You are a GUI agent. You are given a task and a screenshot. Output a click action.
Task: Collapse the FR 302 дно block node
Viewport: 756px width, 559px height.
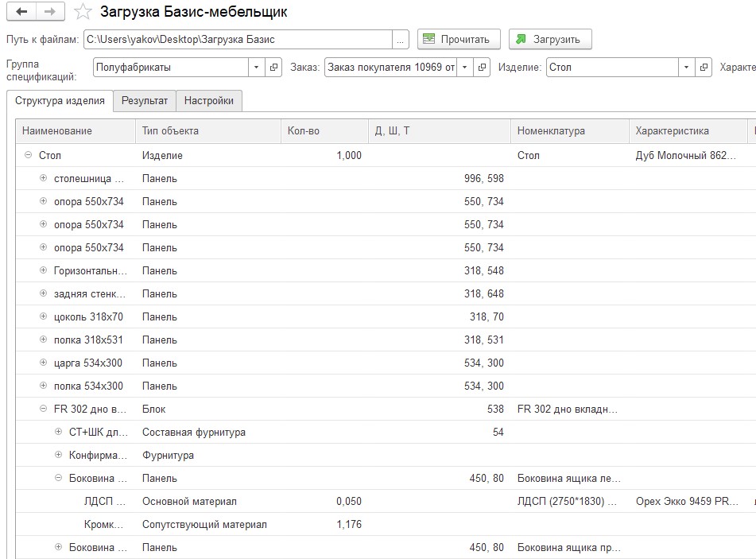[x=44, y=410]
